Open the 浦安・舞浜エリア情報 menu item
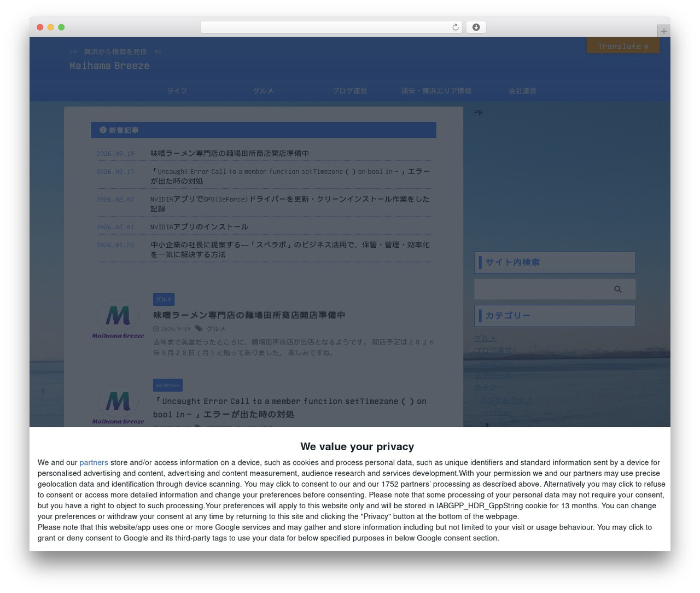Viewport: 700px width, 593px height. [436, 91]
